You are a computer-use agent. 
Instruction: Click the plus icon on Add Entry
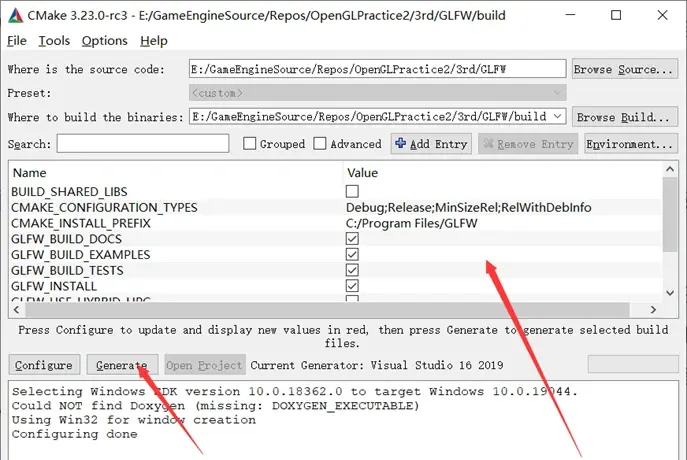[400, 144]
